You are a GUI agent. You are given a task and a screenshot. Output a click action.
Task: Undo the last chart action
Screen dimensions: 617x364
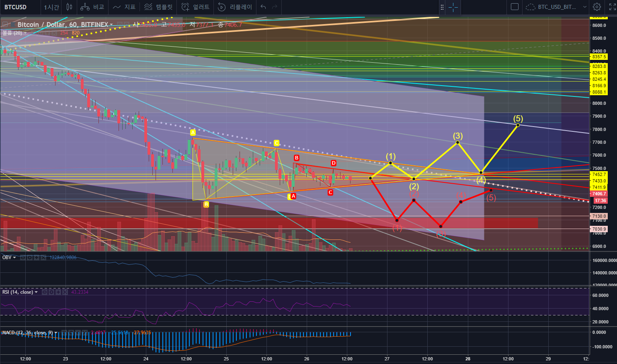point(263,7)
